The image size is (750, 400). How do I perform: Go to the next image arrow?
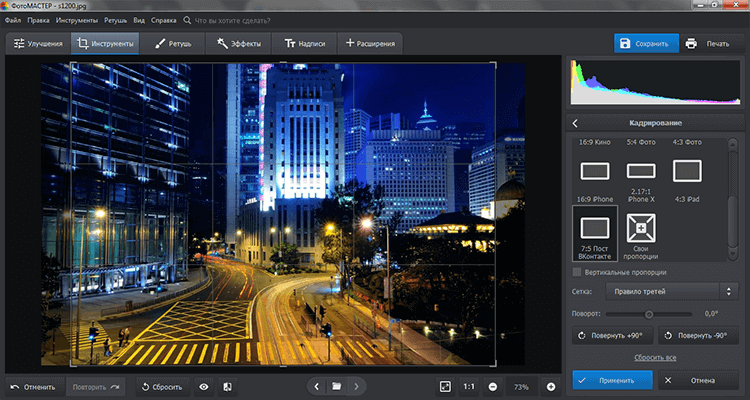(x=357, y=386)
